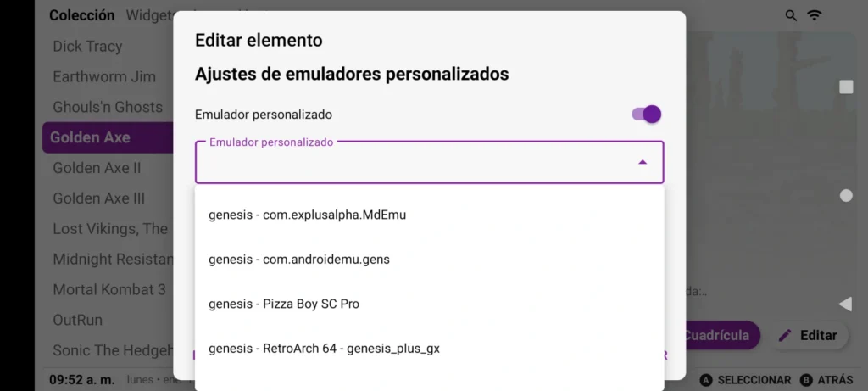This screenshot has height=391, width=868.
Task: Click the Cuadrícula button
Action: (717, 335)
